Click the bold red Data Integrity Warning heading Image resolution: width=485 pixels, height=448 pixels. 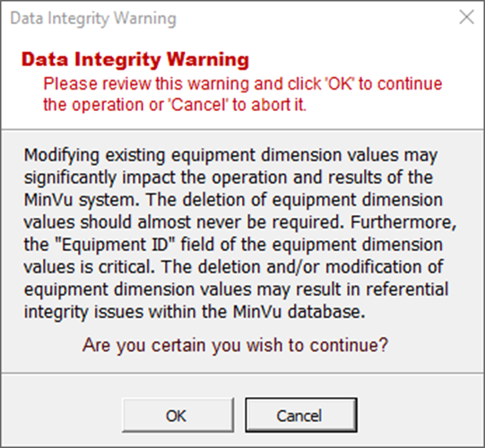click(x=135, y=59)
